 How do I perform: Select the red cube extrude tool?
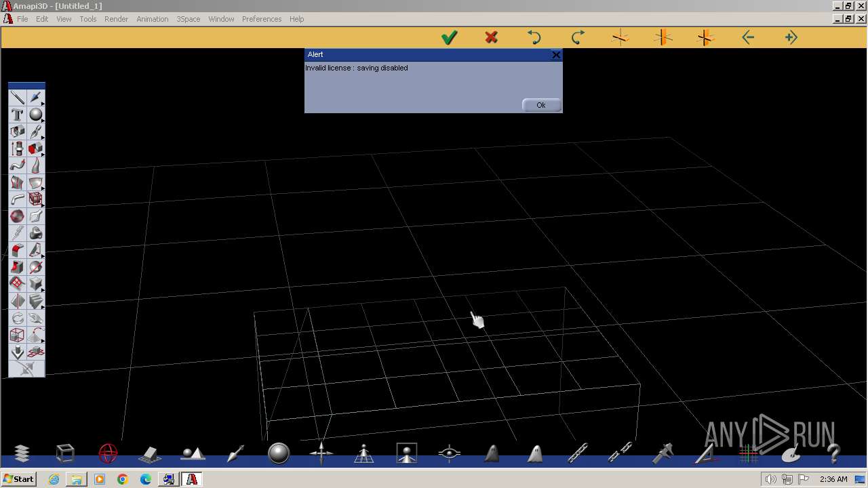[x=35, y=148]
